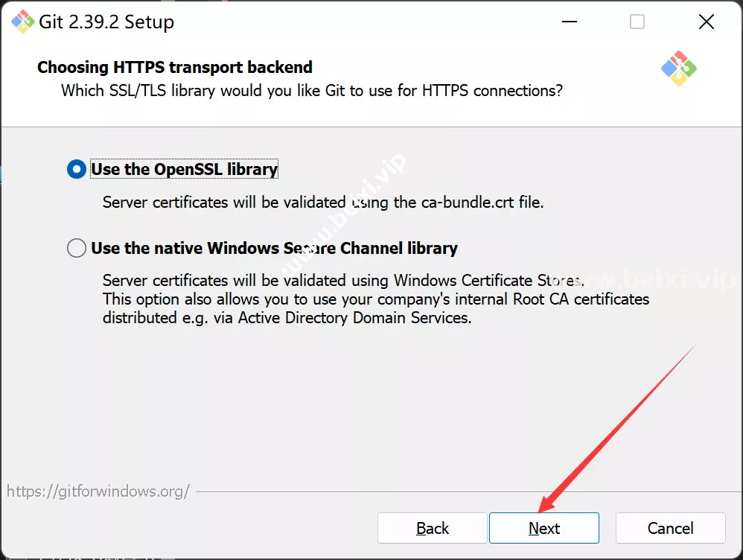Click the 'Use the OpenSSL library' label
This screenshot has width=743, height=560.
pyautogui.click(x=185, y=169)
